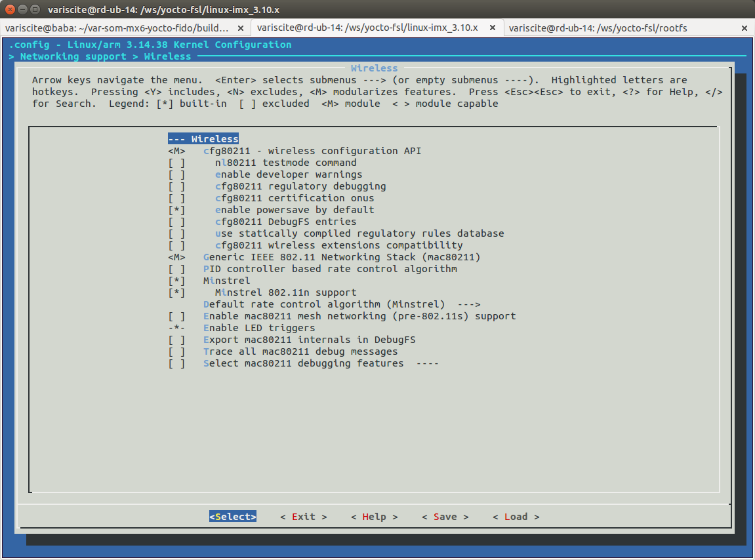
Task: Click the Load button
Action: pyautogui.click(x=516, y=517)
